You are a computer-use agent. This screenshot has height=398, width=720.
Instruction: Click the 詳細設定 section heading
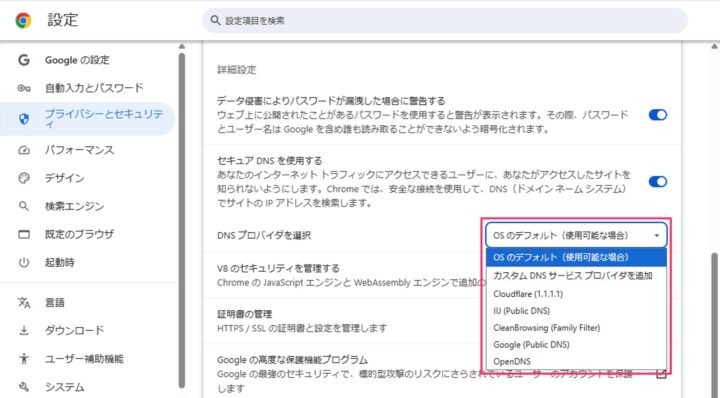[x=236, y=70]
